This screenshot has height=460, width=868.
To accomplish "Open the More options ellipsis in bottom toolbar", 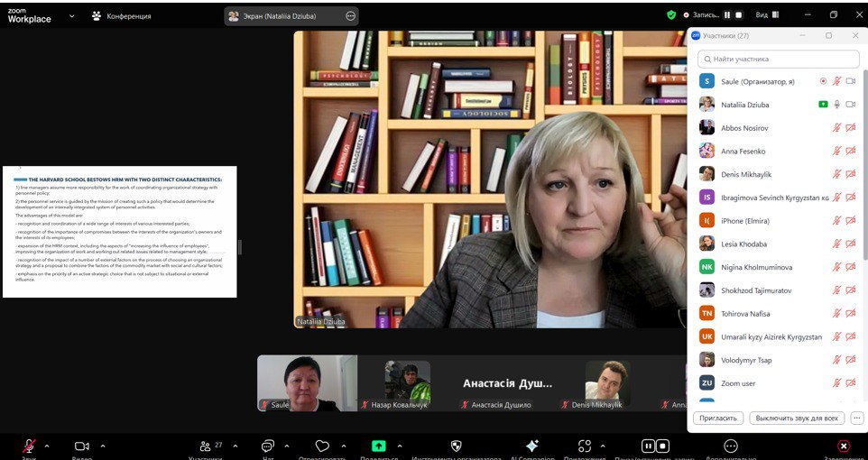I will [731, 446].
